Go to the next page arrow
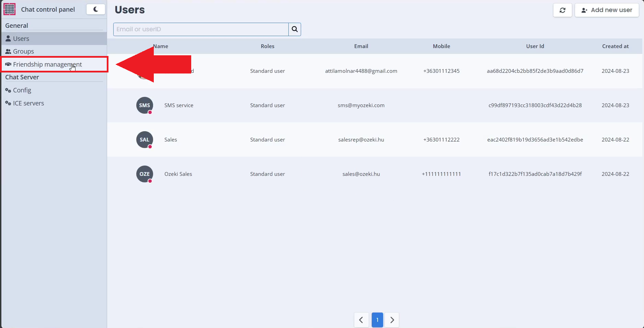Screen dimensions: 644x328 pyautogui.click(x=392, y=320)
